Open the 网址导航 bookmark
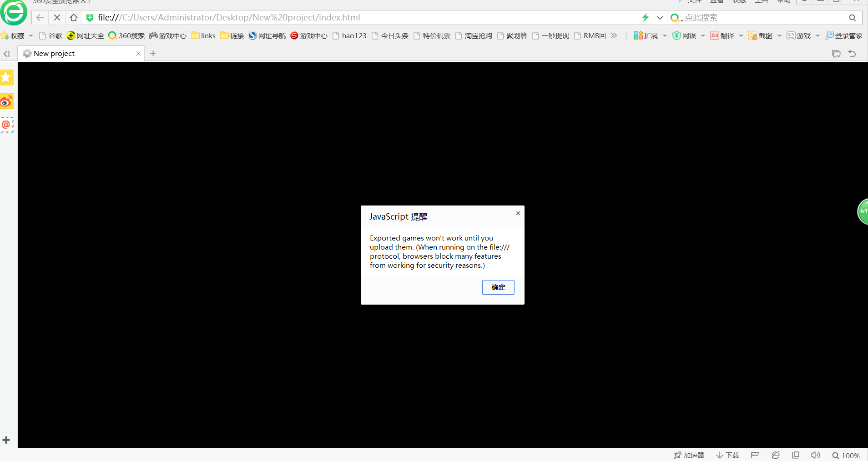The width and height of the screenshot is (868, 461). 267,35
